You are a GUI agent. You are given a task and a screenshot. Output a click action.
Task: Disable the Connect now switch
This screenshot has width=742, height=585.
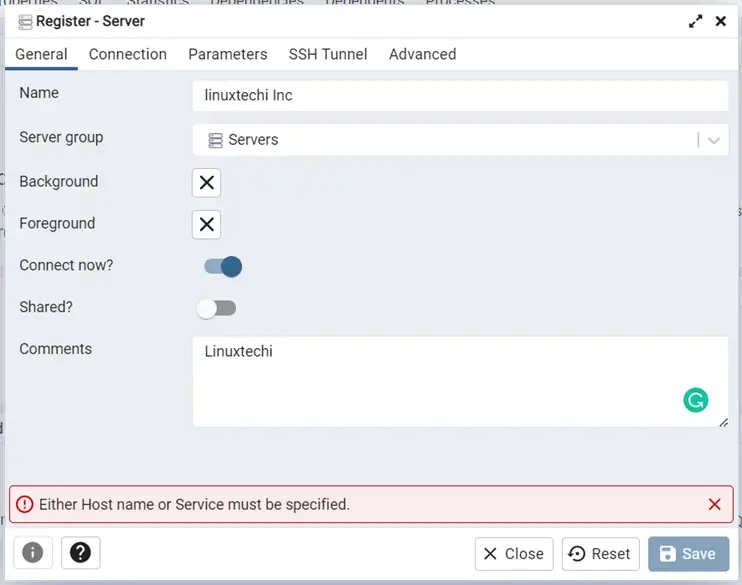coord(223,266)
